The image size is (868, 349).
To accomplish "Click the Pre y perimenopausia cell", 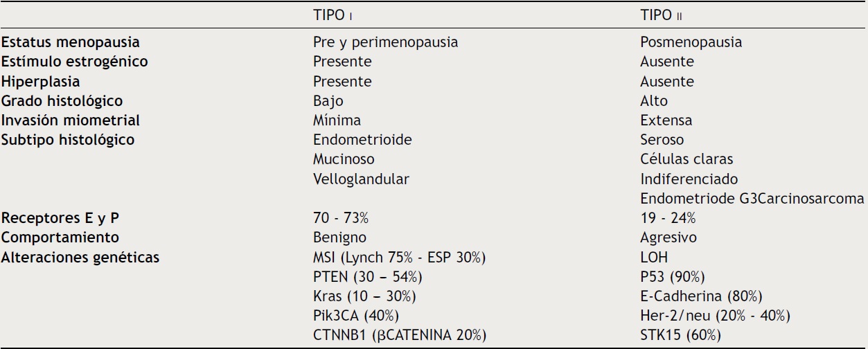I will 385,42.
